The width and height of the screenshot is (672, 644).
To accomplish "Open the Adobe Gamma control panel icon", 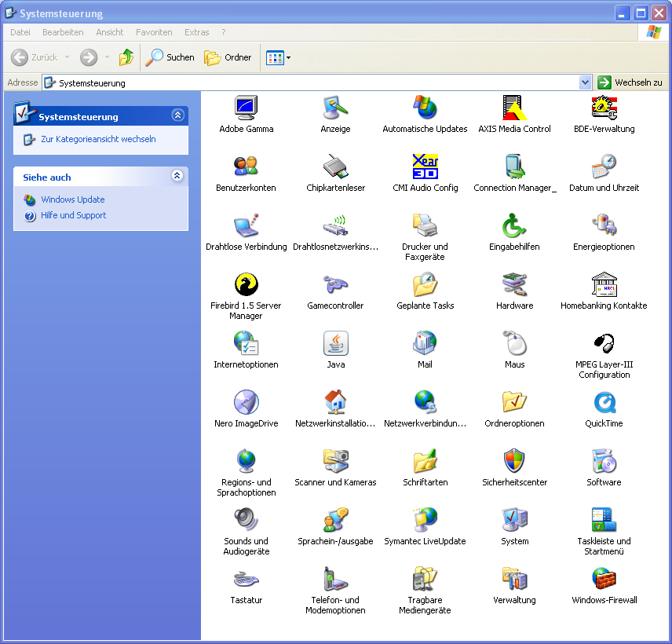I will tap(246, 108).
